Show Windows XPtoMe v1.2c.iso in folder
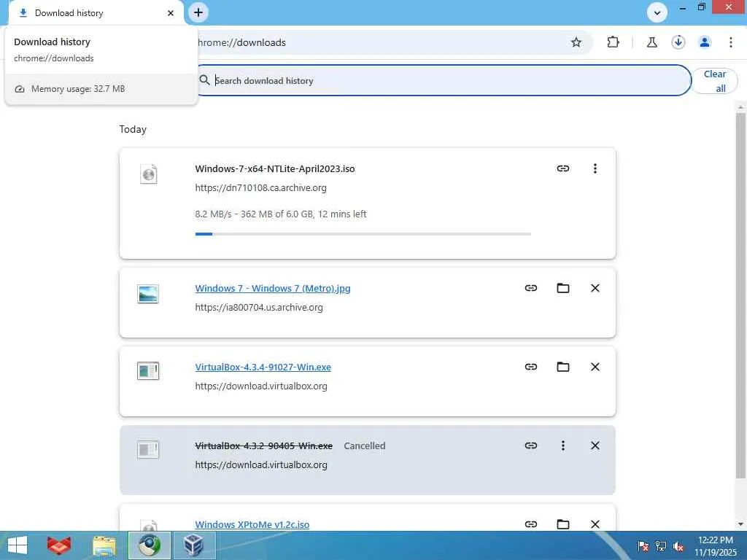This screenshot has width=747, height=560. [562, 524]
